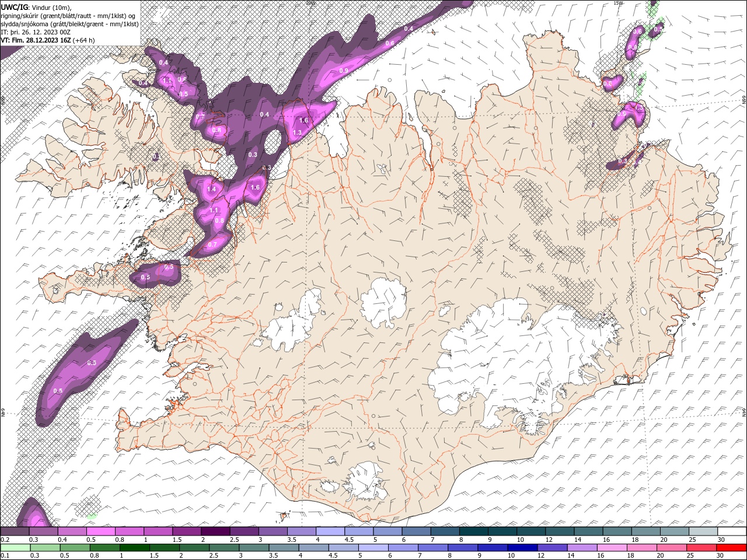Click the dark purple 2 swatch in top legend
Image resolution: width=747 pixels, height=560 pixels.
215,531
